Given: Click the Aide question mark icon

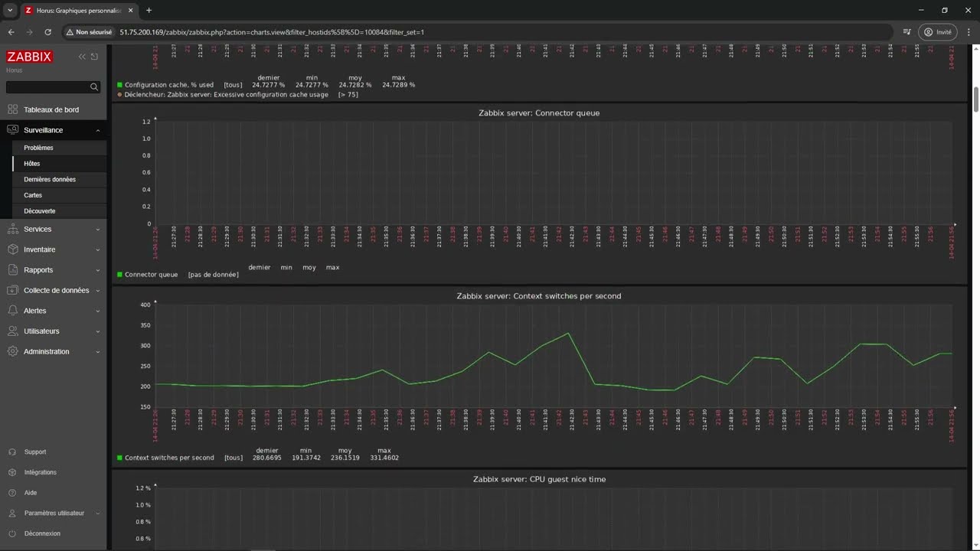Looking at the screenshot, I should (12, 493).
